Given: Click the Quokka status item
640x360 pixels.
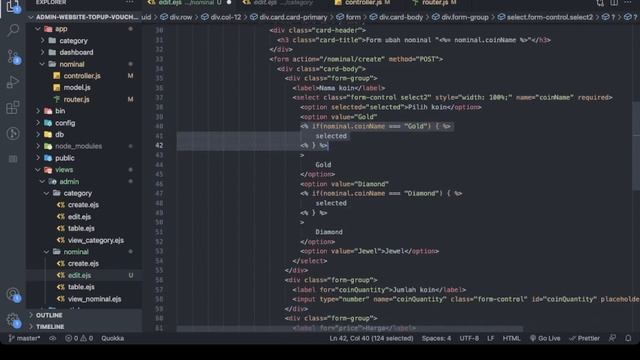Looking at the screenshot, I should click(113, 338).
